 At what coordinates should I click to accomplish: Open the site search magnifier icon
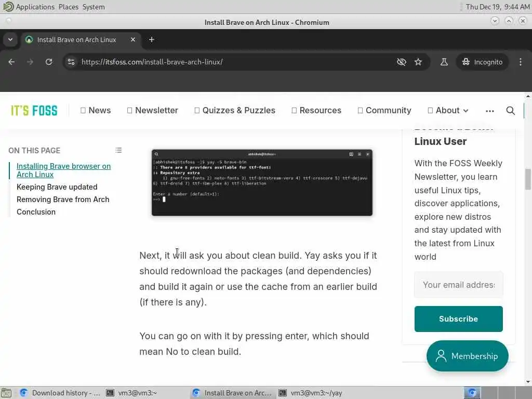[x=510, y=111]
